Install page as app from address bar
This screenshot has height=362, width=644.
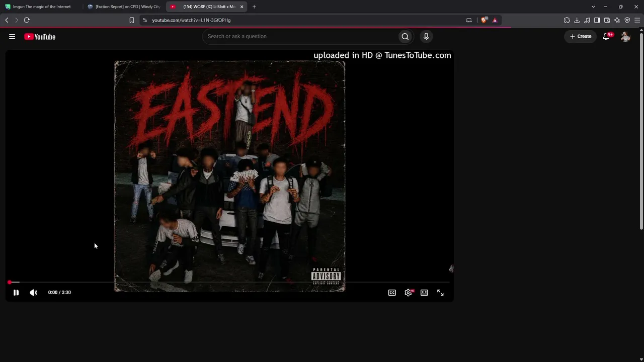click(469, 20)
